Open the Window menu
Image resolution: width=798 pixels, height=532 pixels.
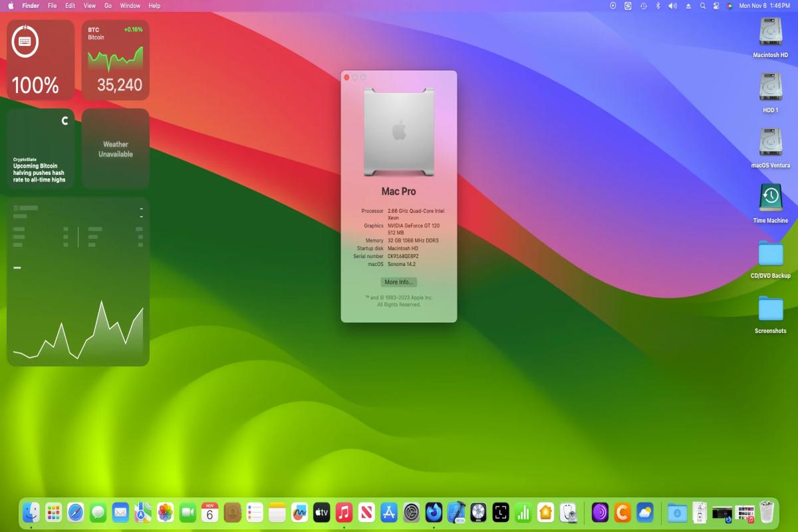click(x=130, y=5)
